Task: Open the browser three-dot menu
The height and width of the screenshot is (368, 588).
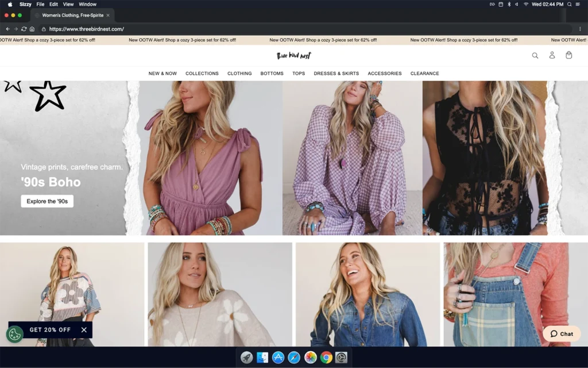Action: tap(580, 29)
